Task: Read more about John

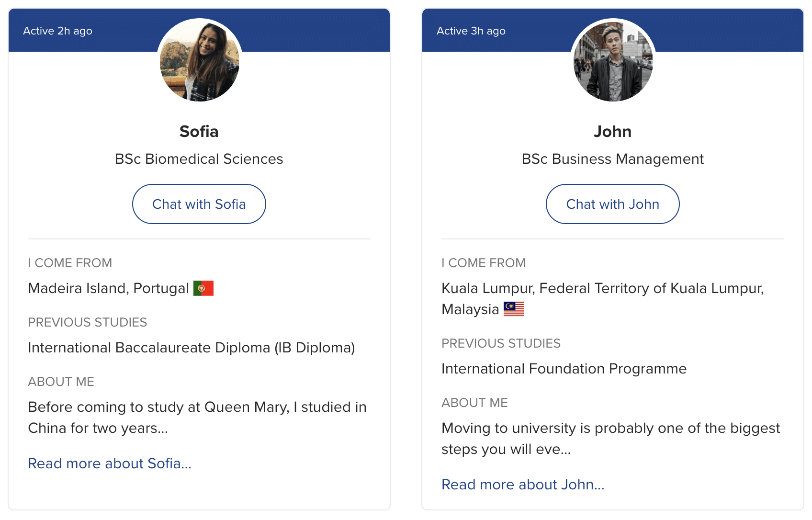Action: coord(523,485)
